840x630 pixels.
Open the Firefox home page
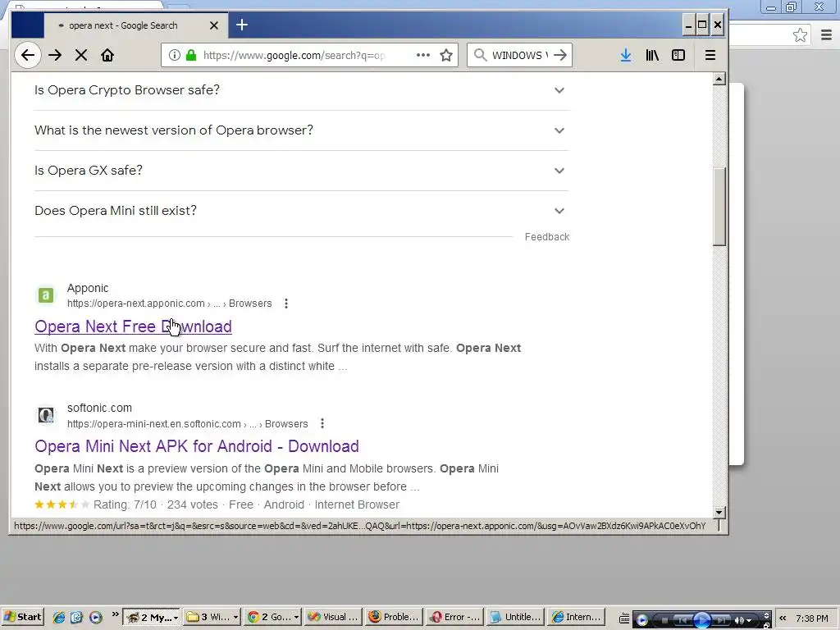[107, 55]
